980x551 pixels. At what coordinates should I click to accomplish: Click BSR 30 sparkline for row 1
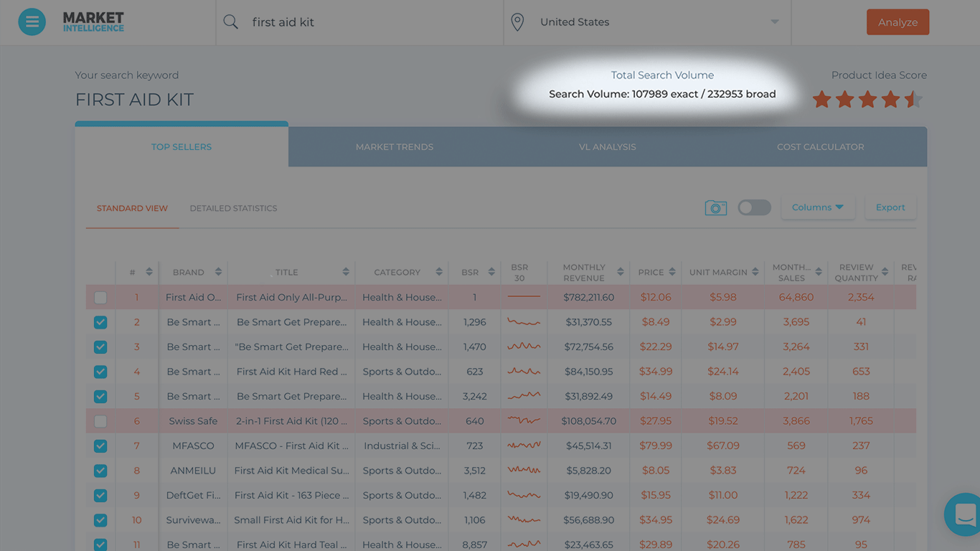click(x=524, y=297)
